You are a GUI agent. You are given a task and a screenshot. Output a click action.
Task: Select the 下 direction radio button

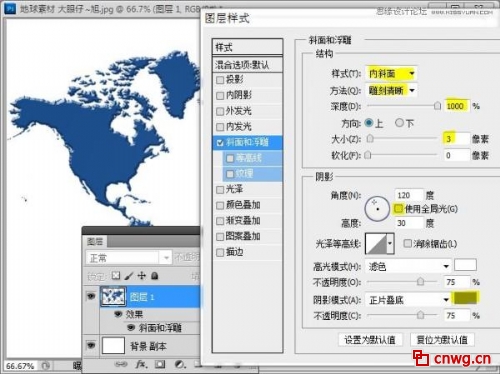tap(399, 123)
